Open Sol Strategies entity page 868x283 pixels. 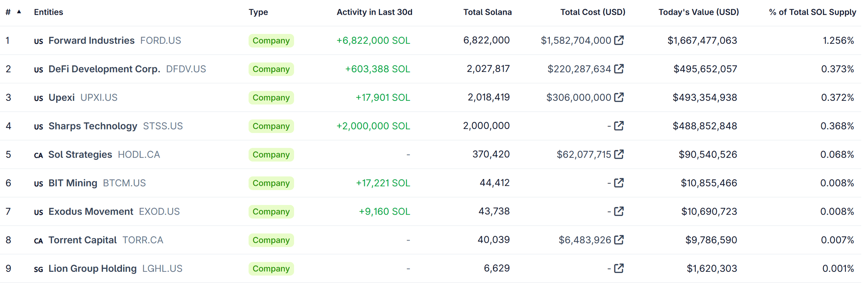pos(80,154)
